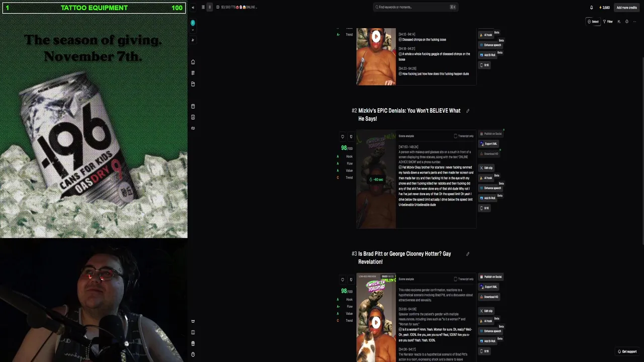Enable Transcript only checkbox on clip #2
Image resolution: width=644 pixels, height=362 pixels.
tap(455, 136)
